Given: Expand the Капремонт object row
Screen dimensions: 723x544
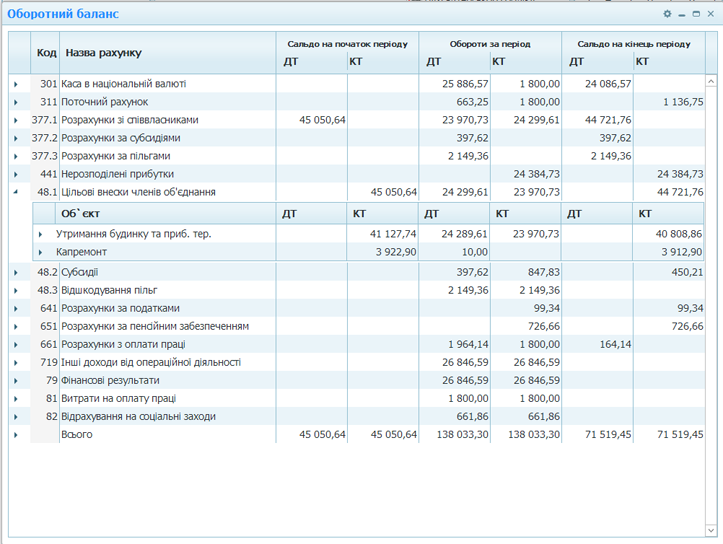Looking at the screenshot, I should click(42, 252).
